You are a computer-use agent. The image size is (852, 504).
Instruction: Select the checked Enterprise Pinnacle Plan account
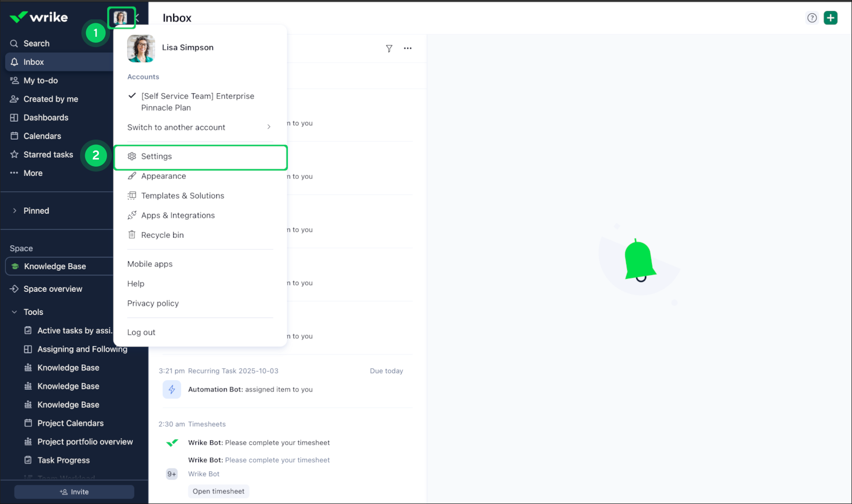(x=197, y=102)
